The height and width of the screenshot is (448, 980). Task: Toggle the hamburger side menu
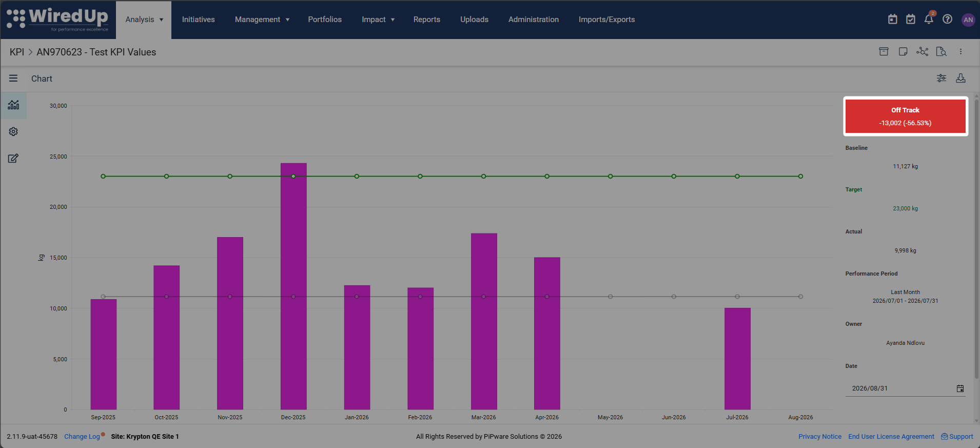click(13, 79)
